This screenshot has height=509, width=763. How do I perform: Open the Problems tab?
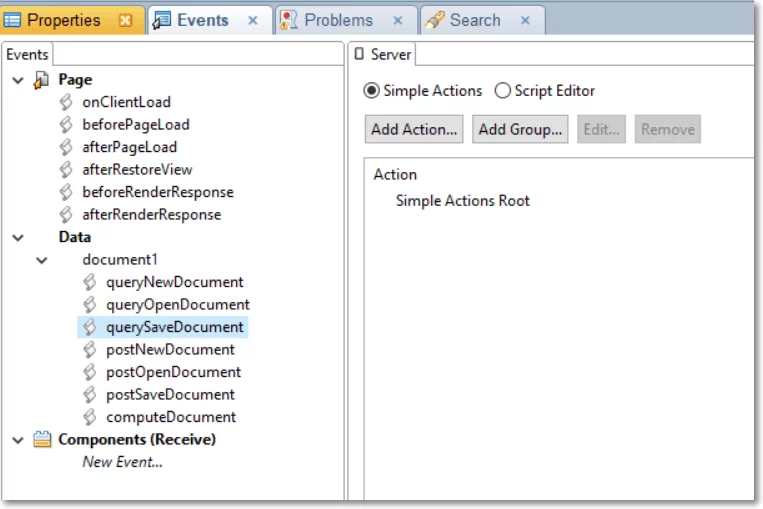tap(338, 20)
